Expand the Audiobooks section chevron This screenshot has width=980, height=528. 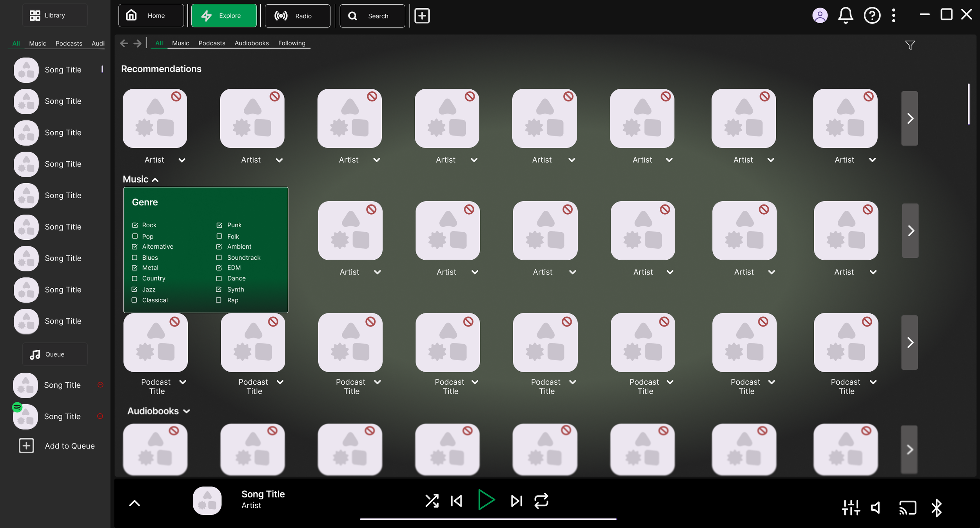[x=187, y=411]
